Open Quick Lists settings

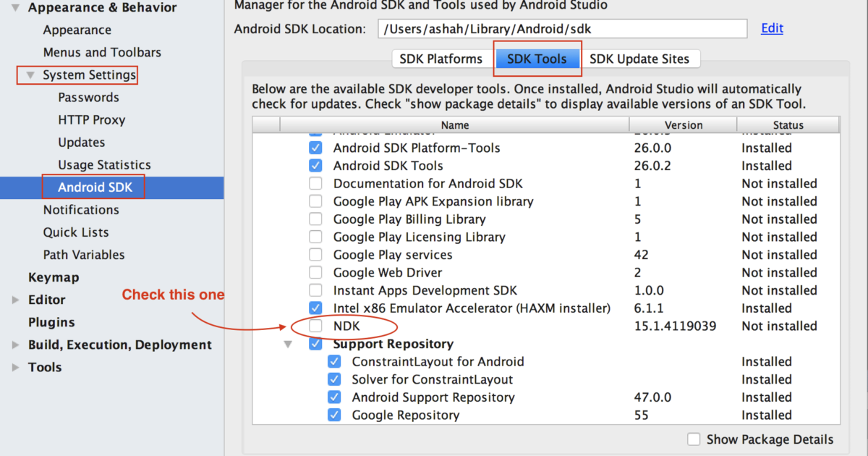76,232
